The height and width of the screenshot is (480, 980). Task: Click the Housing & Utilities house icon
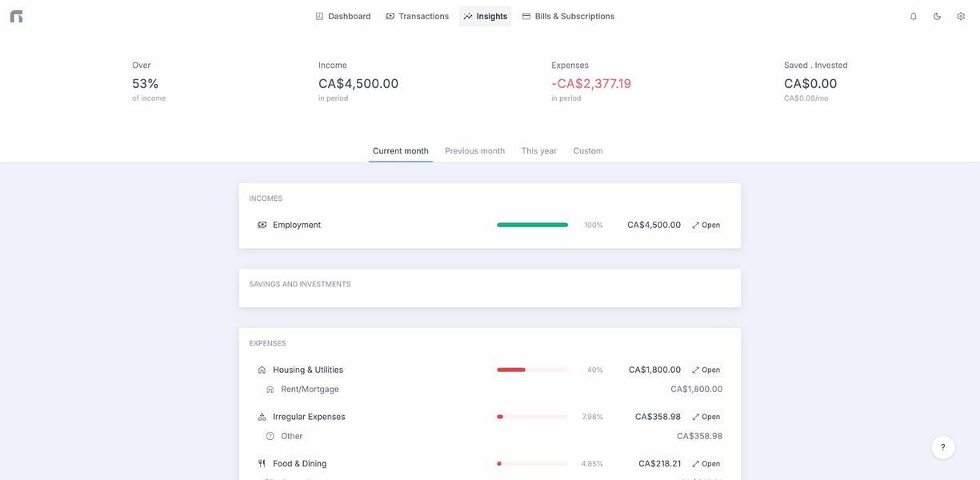click(x=262, y=370)
